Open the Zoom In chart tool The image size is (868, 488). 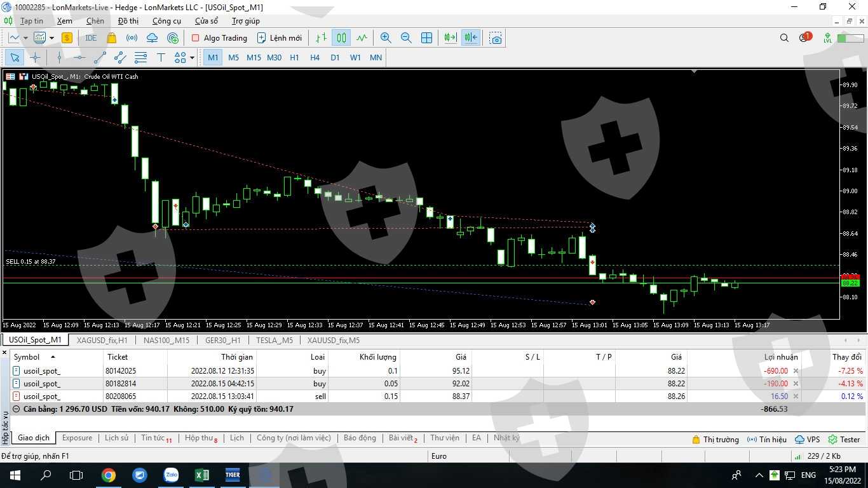click(x=386, y=38)
